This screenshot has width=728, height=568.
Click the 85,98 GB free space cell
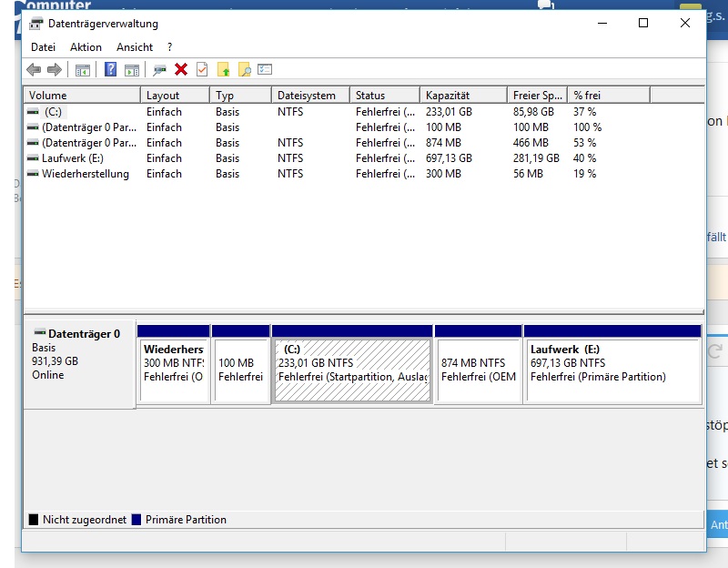(533, 112)
